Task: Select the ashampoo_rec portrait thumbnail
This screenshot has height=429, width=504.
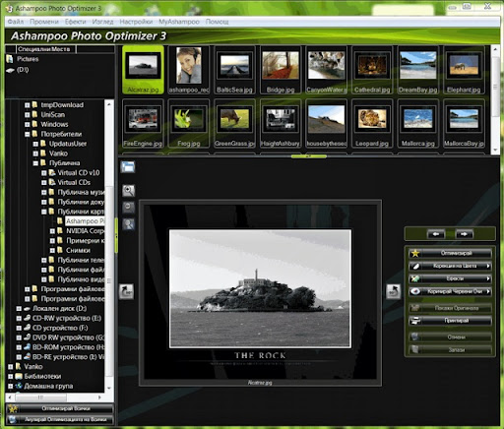Action: click(x=189, y=70)
